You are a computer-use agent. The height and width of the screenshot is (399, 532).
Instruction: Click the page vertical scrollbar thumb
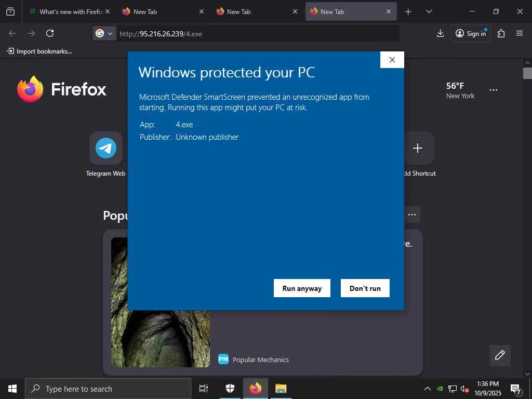[527, 73]
